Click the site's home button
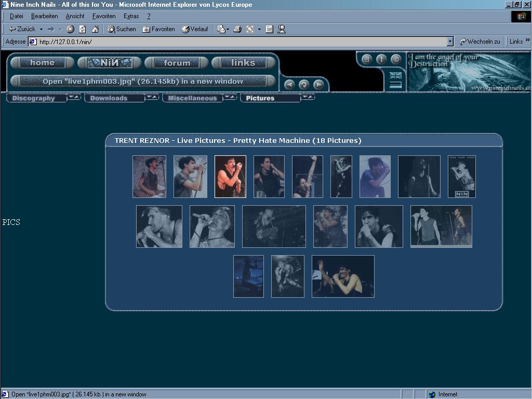Image resolution: width=532 pixels, height=399 pixels. 43,63
